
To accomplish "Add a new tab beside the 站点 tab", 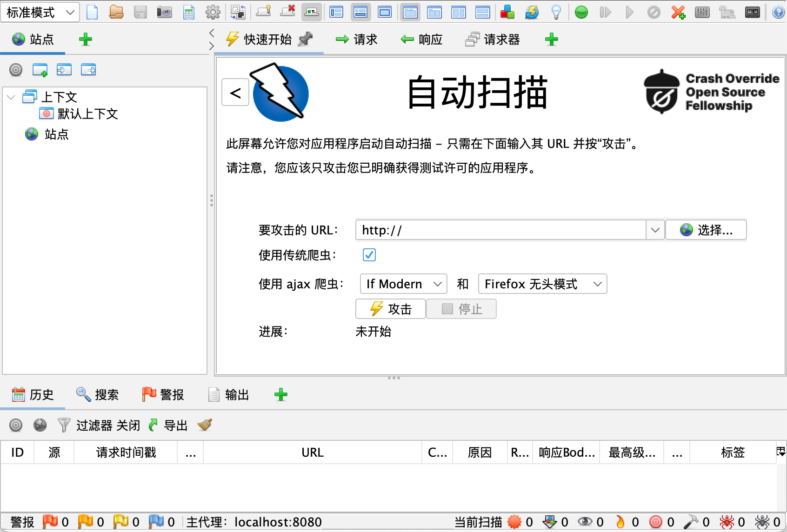I will [x=86, y=40].
